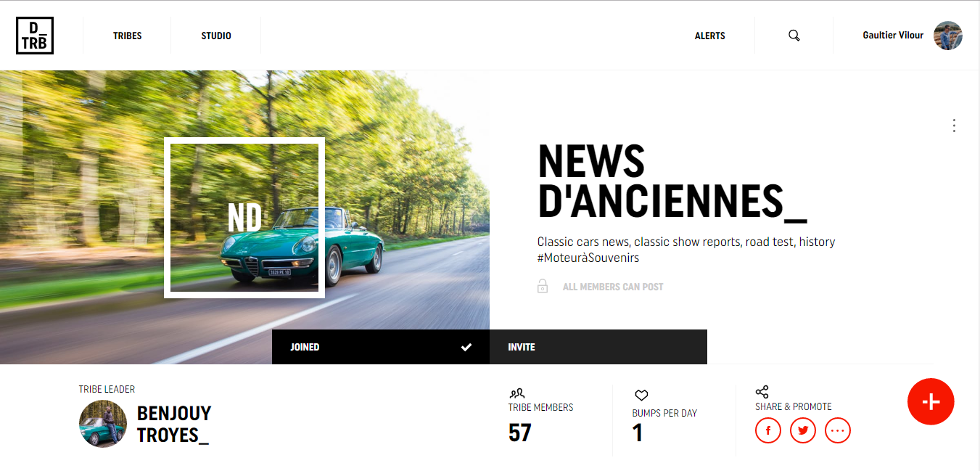Click the bumps per day value 1
Screen dimensions: 980x471
[x=638, y=433]
